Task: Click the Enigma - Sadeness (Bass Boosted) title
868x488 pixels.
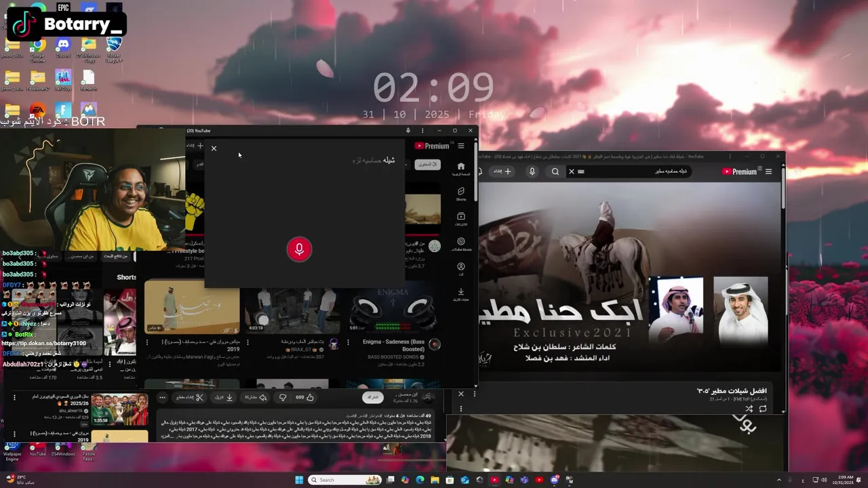Action: (x=393, y=346)
